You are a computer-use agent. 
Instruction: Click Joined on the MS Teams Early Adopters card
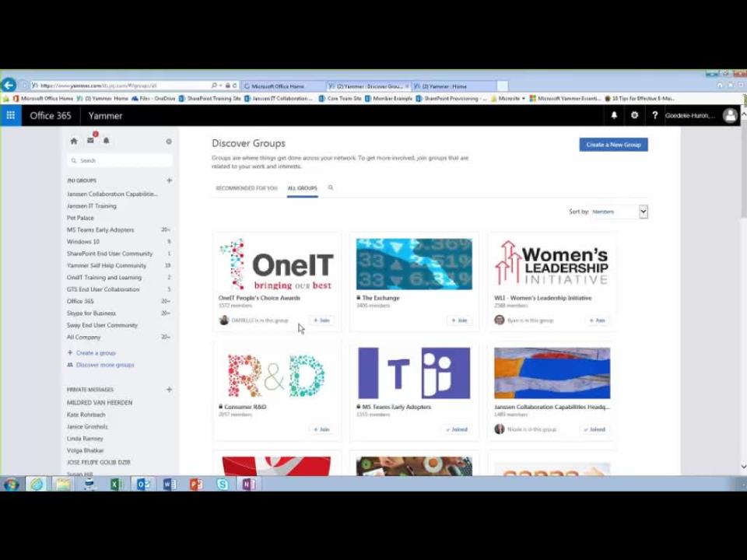tap(457, 429)
